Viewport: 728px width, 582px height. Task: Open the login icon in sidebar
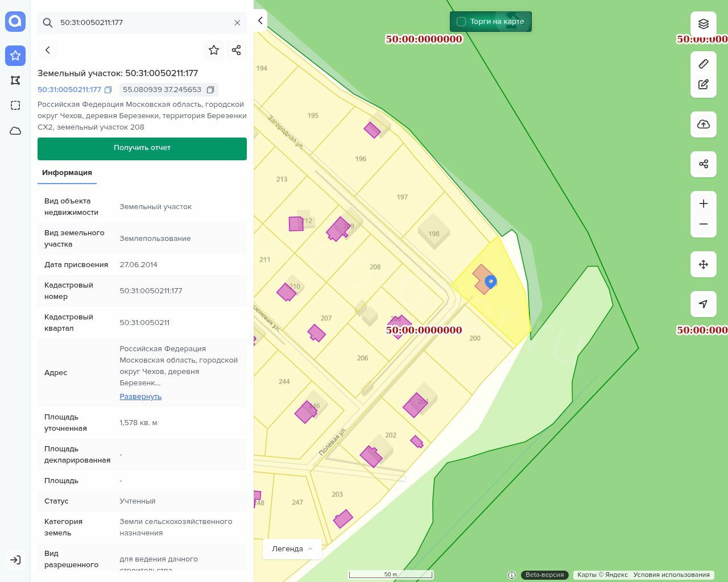pyautogui.click(x=15, y=560)
